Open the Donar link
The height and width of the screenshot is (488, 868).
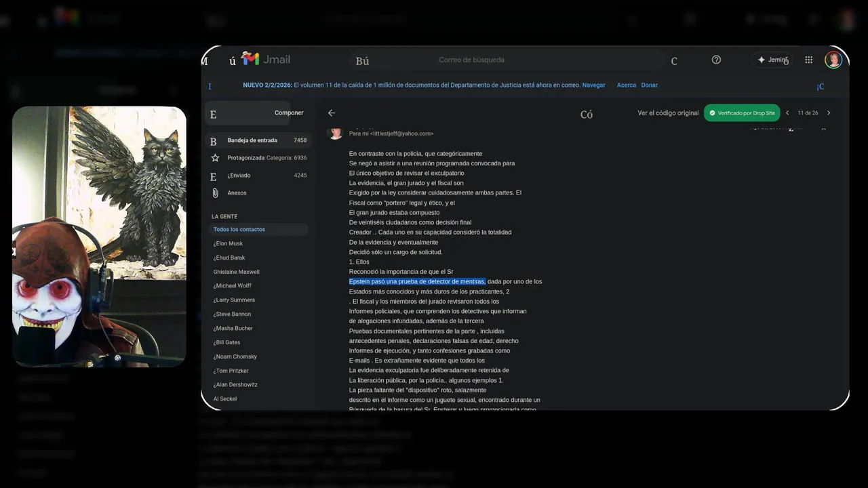(649, 85)
